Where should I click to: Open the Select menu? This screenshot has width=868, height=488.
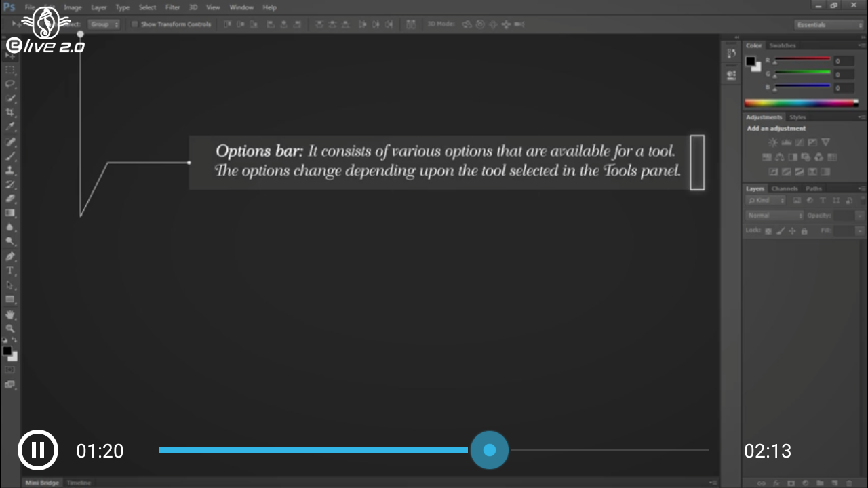tap(147, 7)
